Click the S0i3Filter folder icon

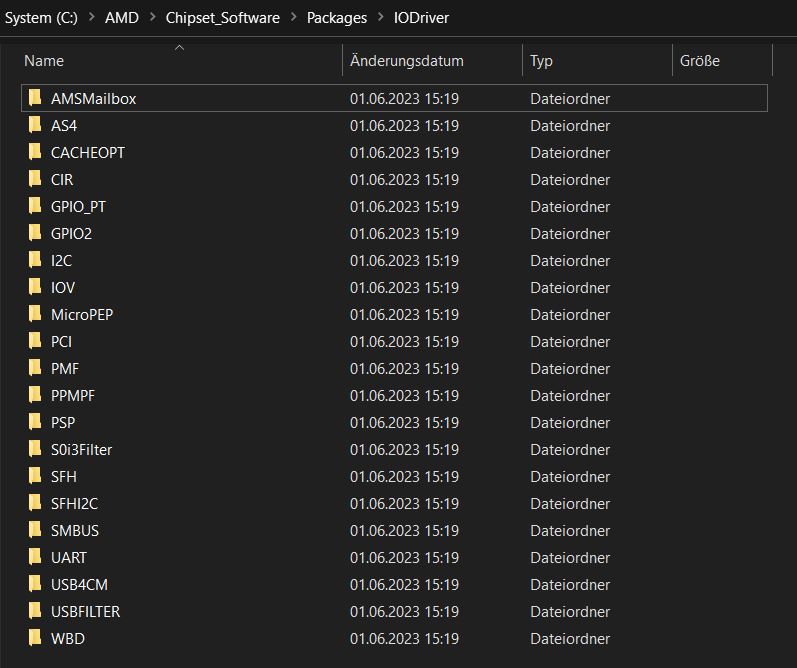click(35, 448)
